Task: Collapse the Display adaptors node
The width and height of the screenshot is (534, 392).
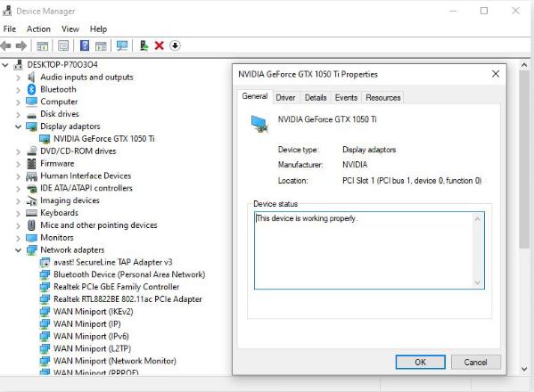Action: coord(18,127)
